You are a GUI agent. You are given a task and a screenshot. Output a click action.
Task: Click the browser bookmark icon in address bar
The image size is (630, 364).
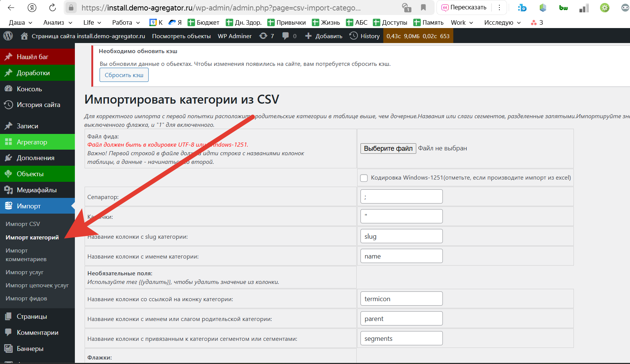point(423,7)
